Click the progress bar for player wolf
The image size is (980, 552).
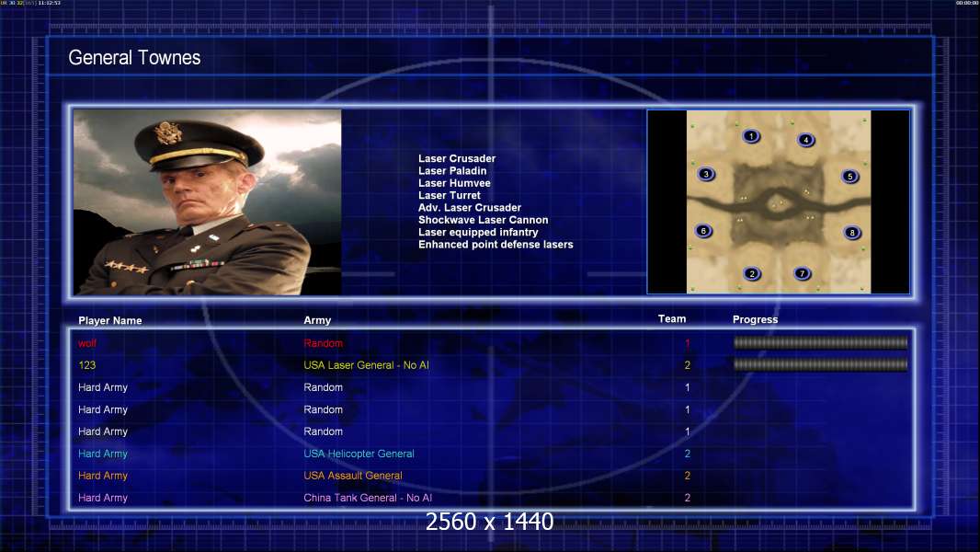tap(821, 342)
